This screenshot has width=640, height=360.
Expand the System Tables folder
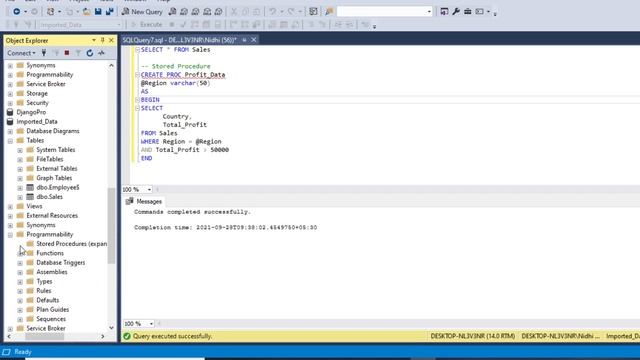click(x=20, y=150)
